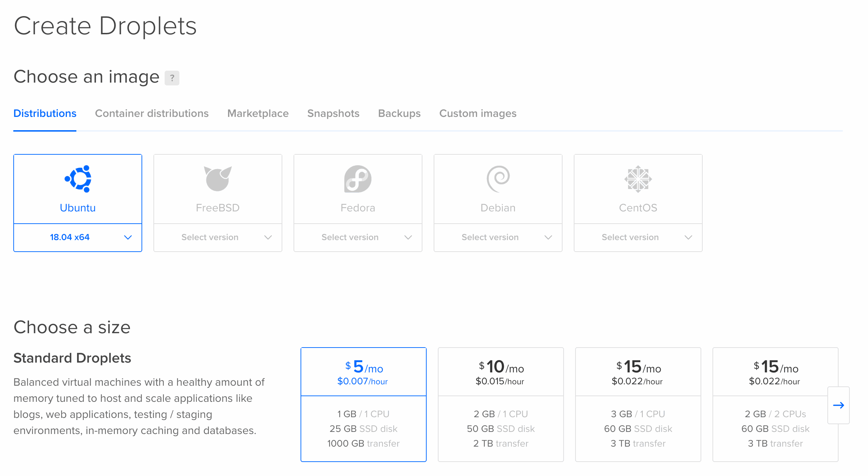
Task: Open the Snapshots tab
Action: pyautogui.click(x=333, y=113)
